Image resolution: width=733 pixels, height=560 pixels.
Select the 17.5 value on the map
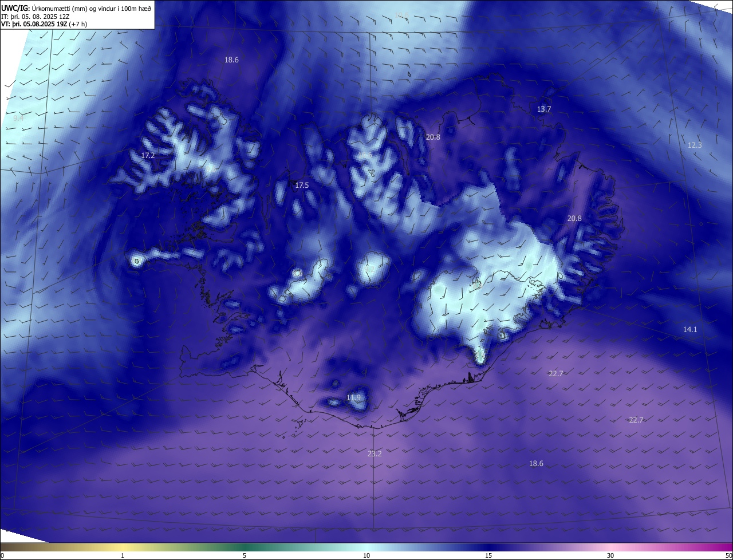302,186
